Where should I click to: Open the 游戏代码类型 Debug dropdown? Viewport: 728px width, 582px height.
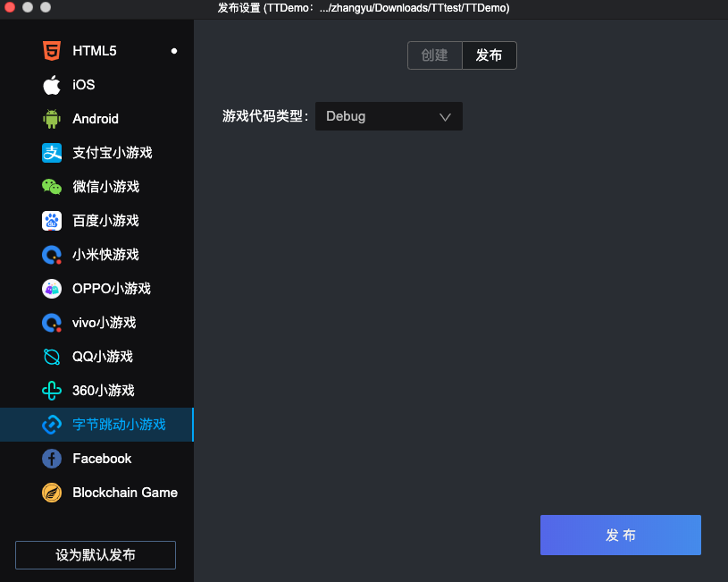click(389, 116)
